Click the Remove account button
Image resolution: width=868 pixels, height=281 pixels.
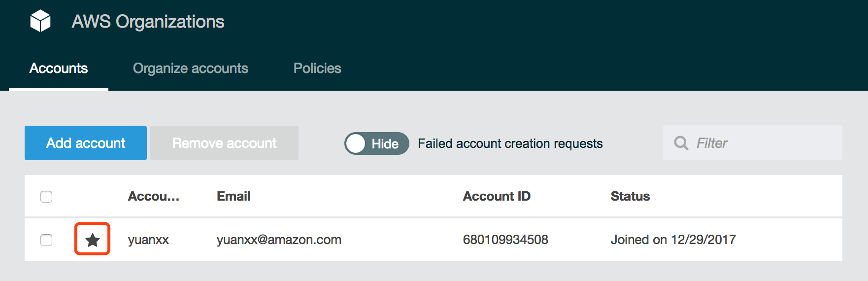tap(224, 143)
